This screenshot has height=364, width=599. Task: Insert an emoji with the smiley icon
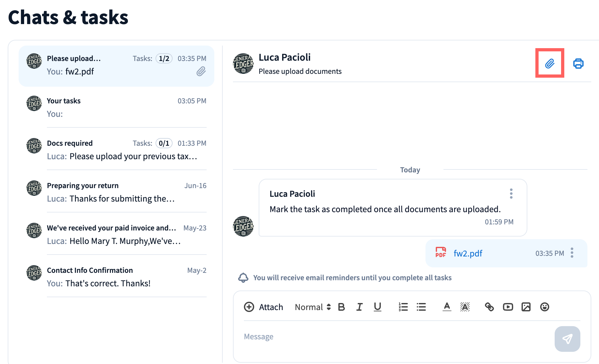pyautogui.click(x=544, y=307)
